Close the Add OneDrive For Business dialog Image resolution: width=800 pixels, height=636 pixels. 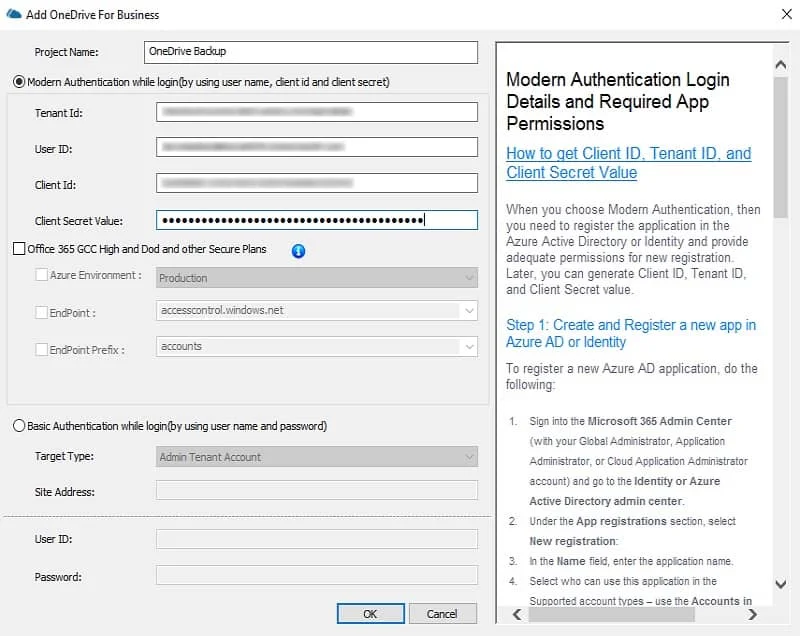click(x=786, y=14)
